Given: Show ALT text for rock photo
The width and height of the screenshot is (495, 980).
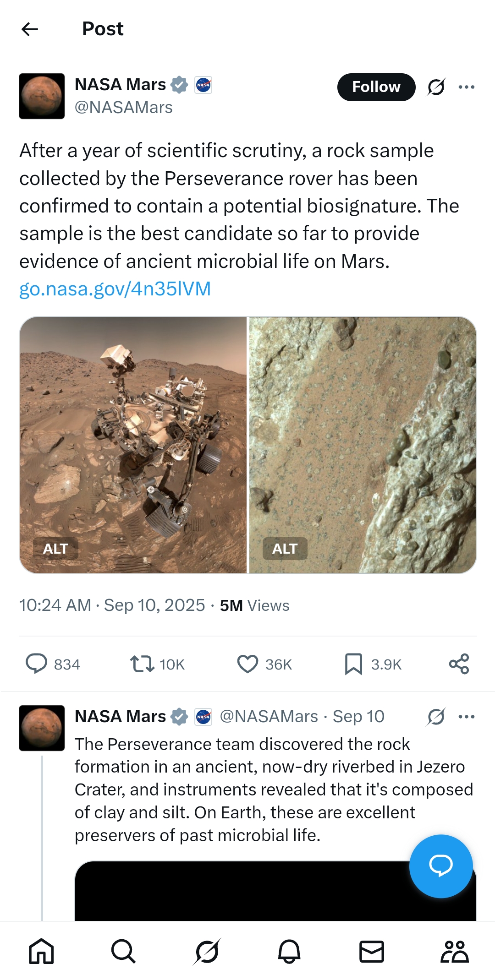Looking at the screenshot, I should point(285,549).
